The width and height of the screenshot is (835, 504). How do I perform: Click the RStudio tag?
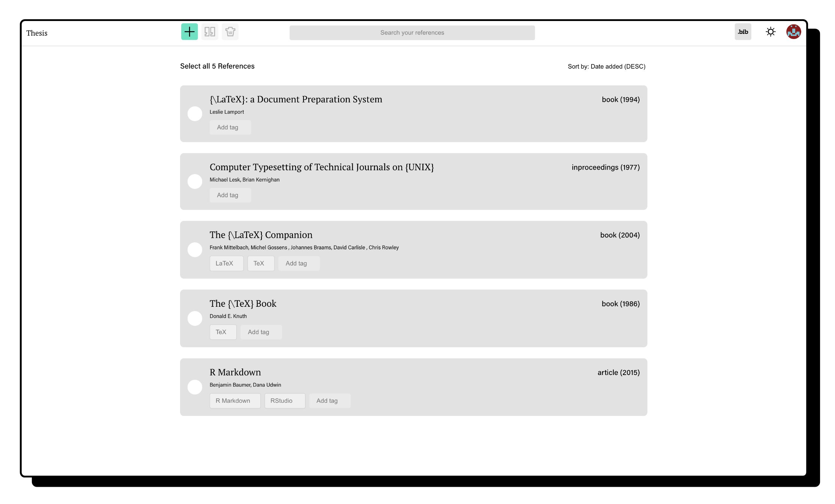pos(284,400)
